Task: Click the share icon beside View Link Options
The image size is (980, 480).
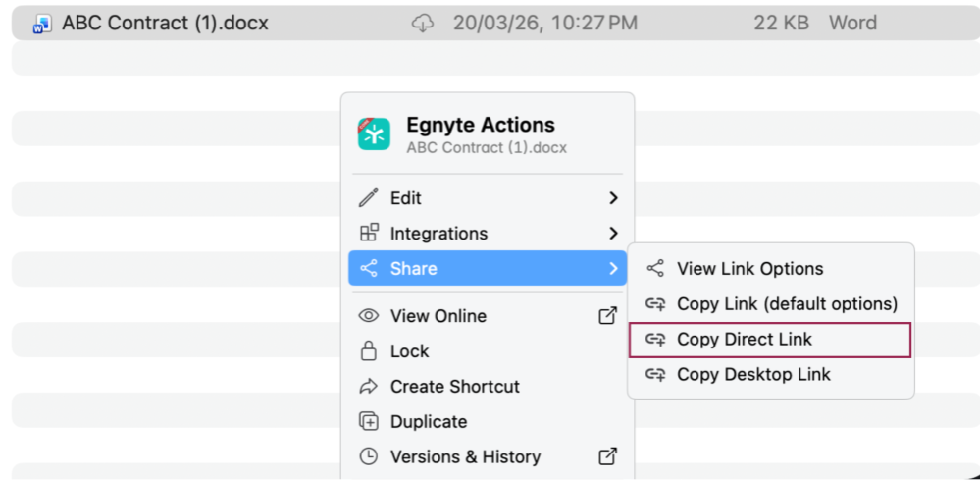Action: pos(655,269)
